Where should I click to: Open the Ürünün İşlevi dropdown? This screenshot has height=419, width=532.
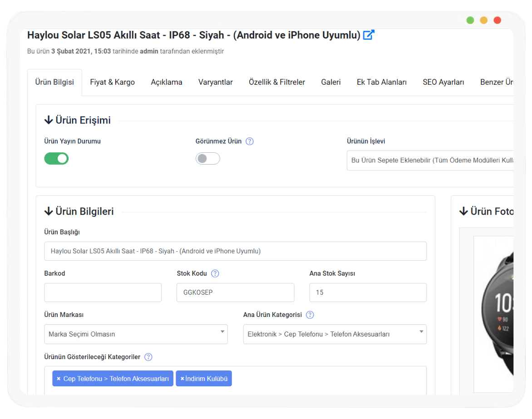(x=429, y=161)
